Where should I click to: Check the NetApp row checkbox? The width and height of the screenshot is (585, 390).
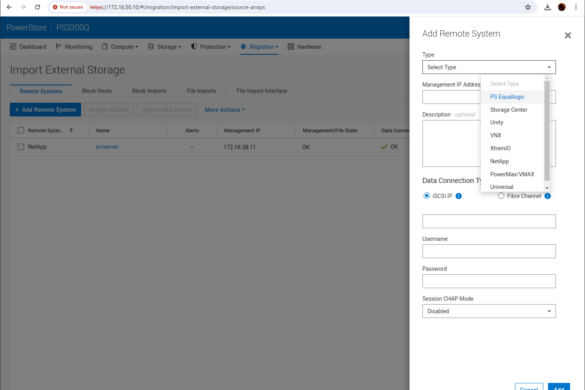21,147
